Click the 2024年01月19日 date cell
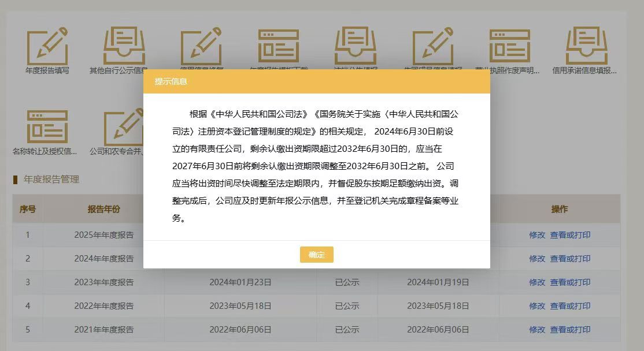The height and width of the screenshot is (351, 644). tap(438, 282)
